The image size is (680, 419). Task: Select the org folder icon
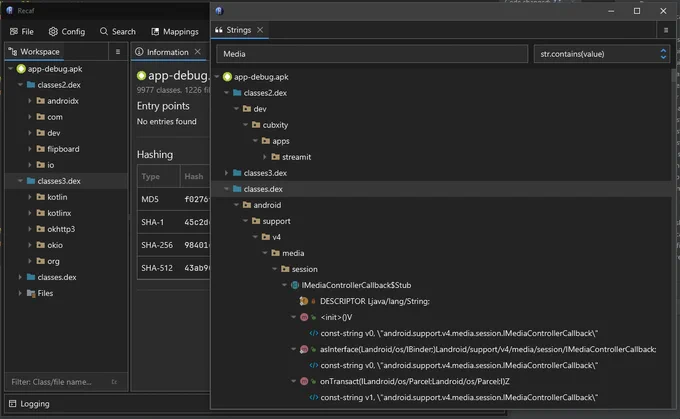tap(41, 261)
